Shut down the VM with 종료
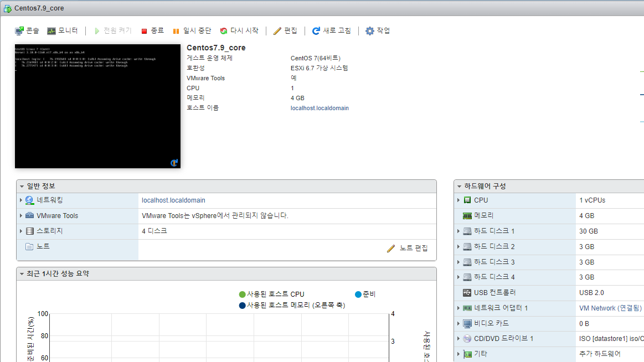The height and width of the screenshot is (362, 644). (152, 31)
